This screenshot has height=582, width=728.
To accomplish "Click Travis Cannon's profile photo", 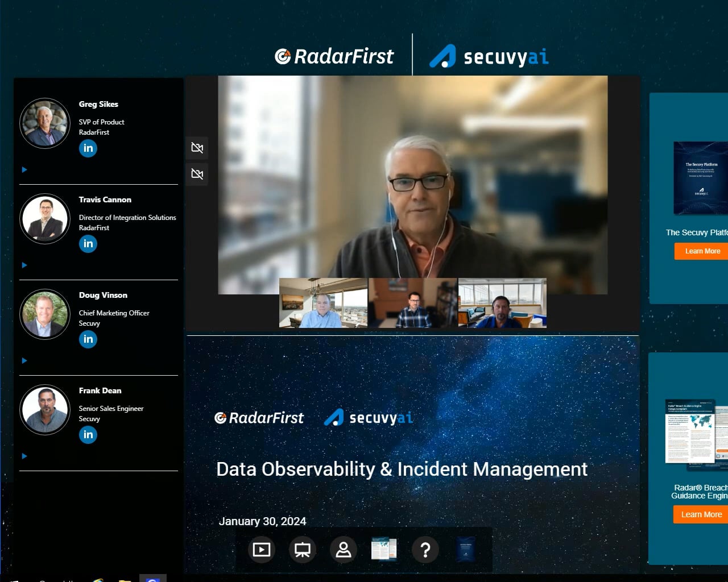I will tap(45, 219).
